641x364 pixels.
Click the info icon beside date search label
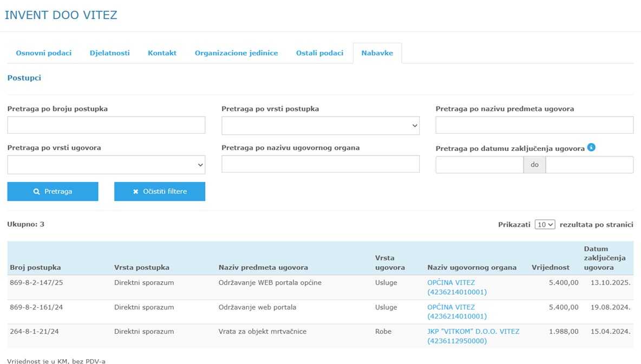[x=591, y=148]
